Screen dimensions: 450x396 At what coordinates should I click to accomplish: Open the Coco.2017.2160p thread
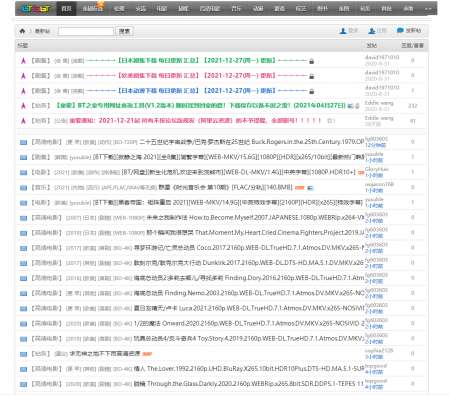(249, 248)
